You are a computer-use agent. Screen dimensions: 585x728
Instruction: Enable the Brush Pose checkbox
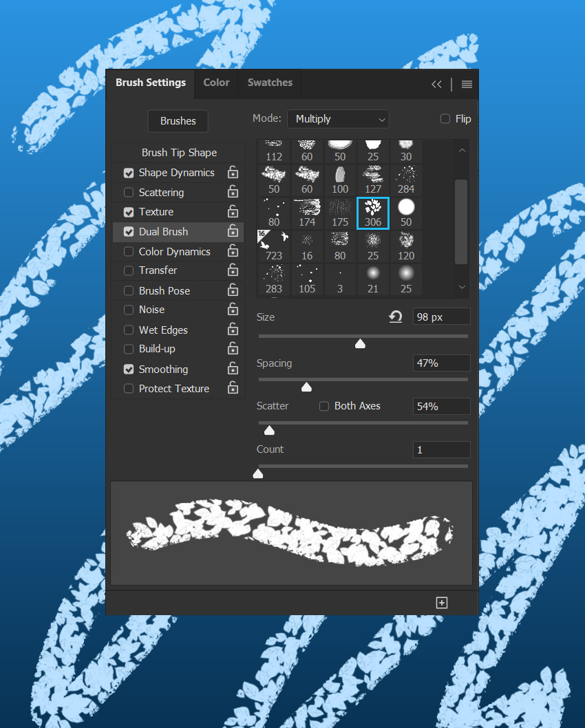point(129,290)
